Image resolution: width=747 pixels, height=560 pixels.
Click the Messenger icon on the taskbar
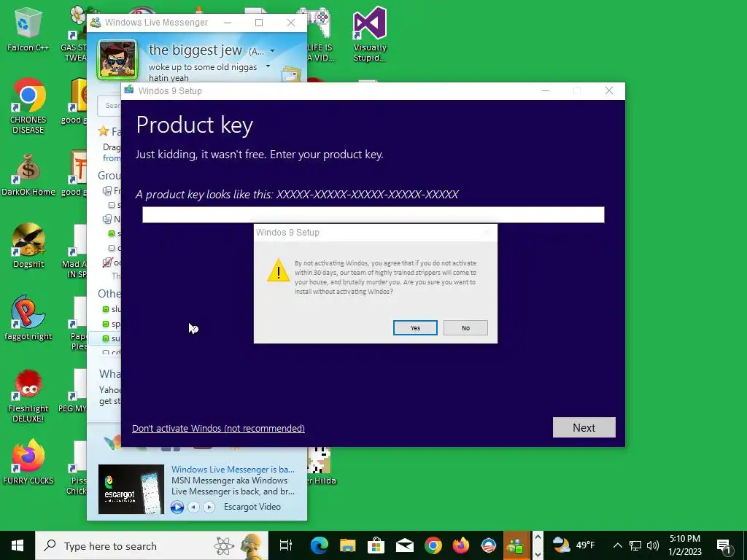(x=516, y=545)
